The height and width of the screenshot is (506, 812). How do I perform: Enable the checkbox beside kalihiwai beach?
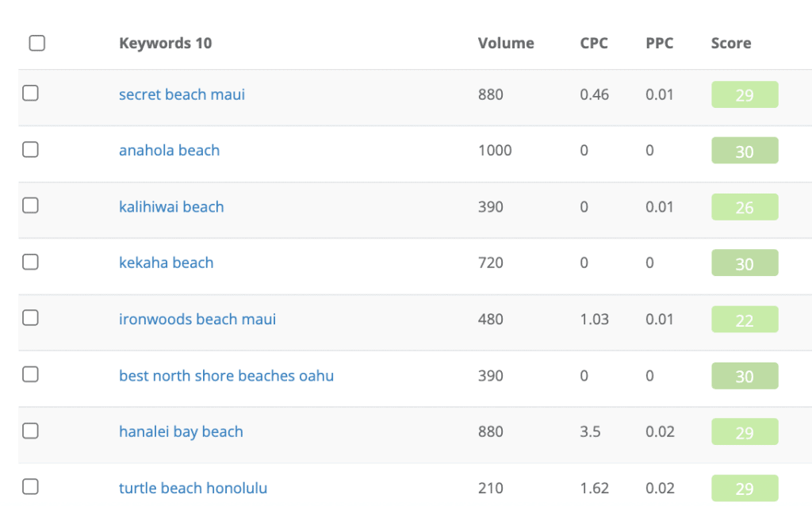[30, 205]
